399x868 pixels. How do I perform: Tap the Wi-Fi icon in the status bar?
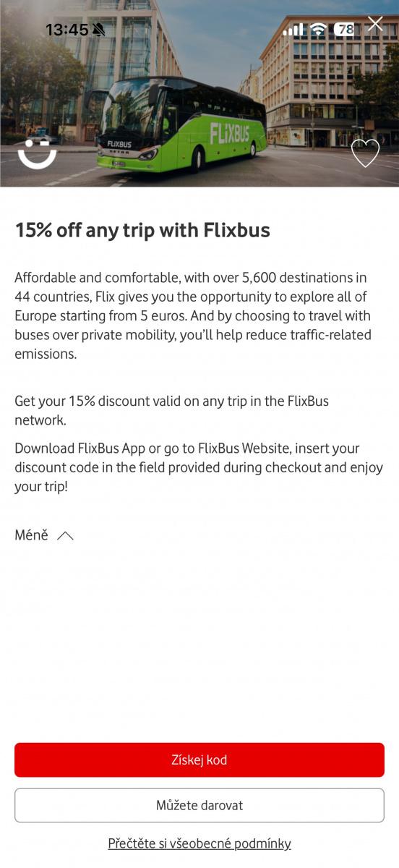318,30
